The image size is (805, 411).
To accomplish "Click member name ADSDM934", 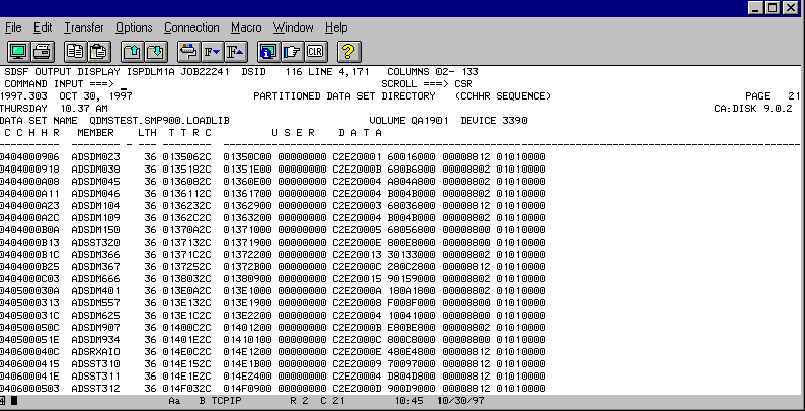I will (96, 340).
